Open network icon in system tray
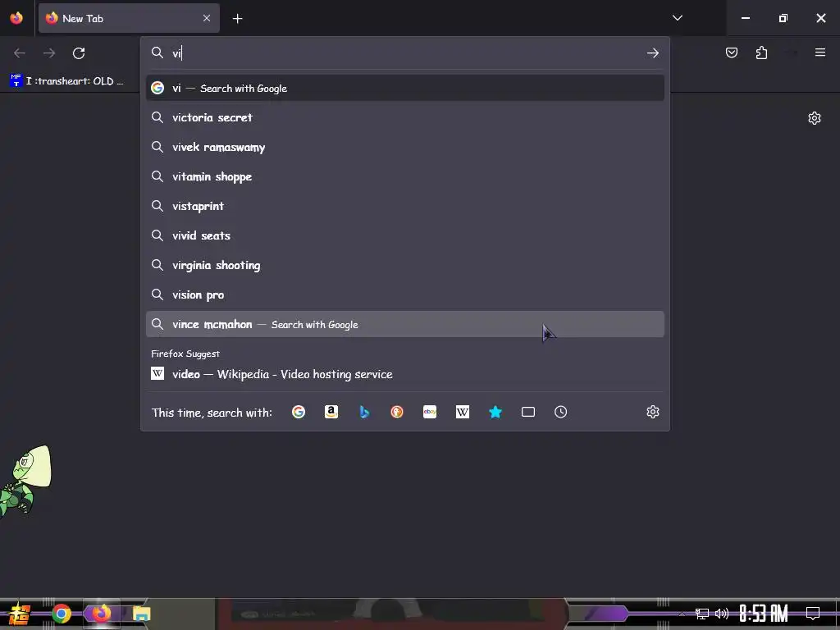The height and width of the screenshot is (630, 840). [702, 614]
